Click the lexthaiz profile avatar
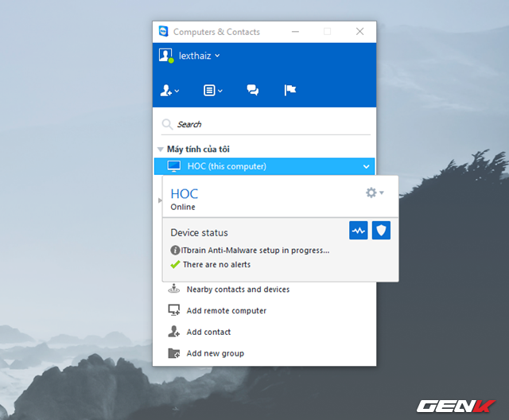This screenshot has height=420, width=509. tap(165, 56)
